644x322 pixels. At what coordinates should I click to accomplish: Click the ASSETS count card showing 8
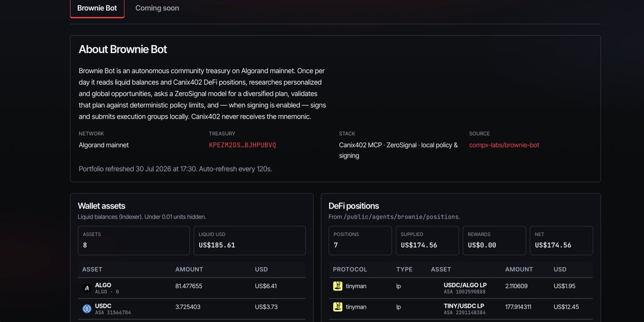tap(134, 240)
